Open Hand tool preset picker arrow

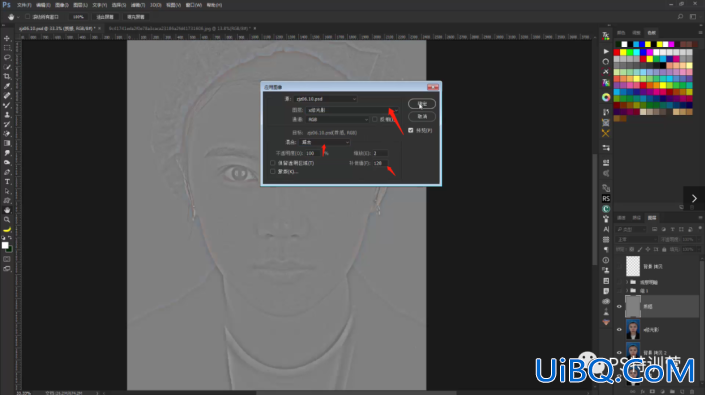click(x=18, y=17)
